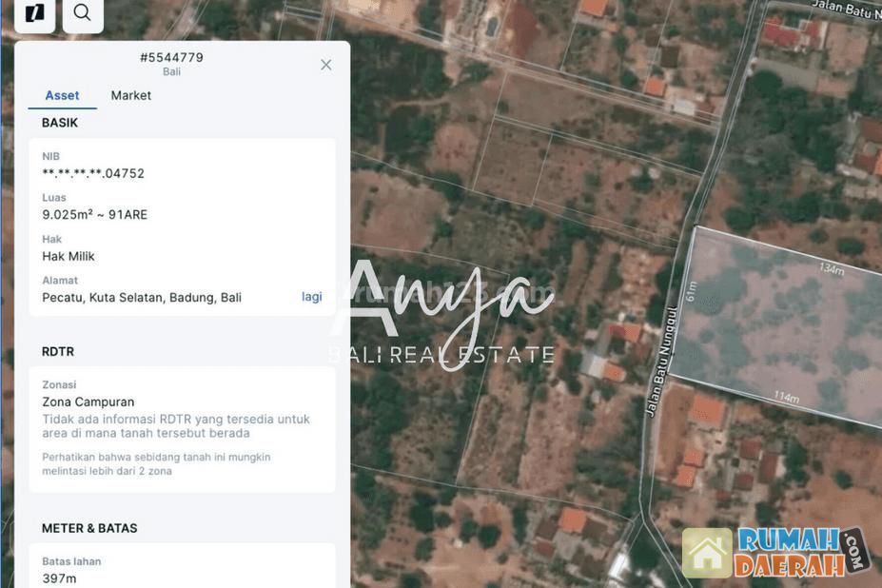Click the Zona Campuran zoning entry
This screenshot has height=588, width=882.
point(88,402)
